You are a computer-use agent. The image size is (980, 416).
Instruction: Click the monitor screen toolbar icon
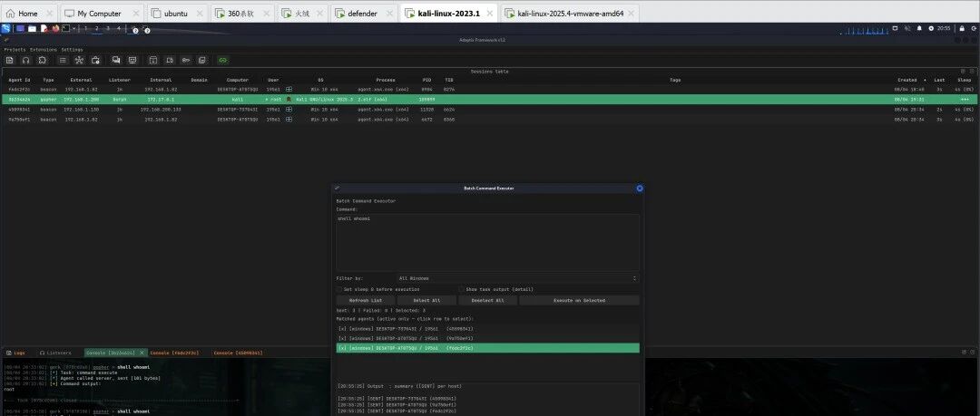132,60
